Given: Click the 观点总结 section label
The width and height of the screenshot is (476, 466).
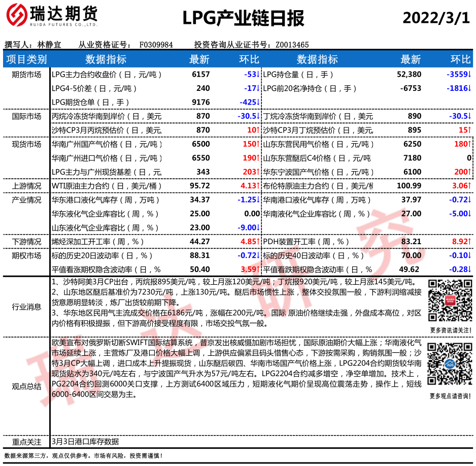Looking at the screenshot, I should tap(26, 386).
